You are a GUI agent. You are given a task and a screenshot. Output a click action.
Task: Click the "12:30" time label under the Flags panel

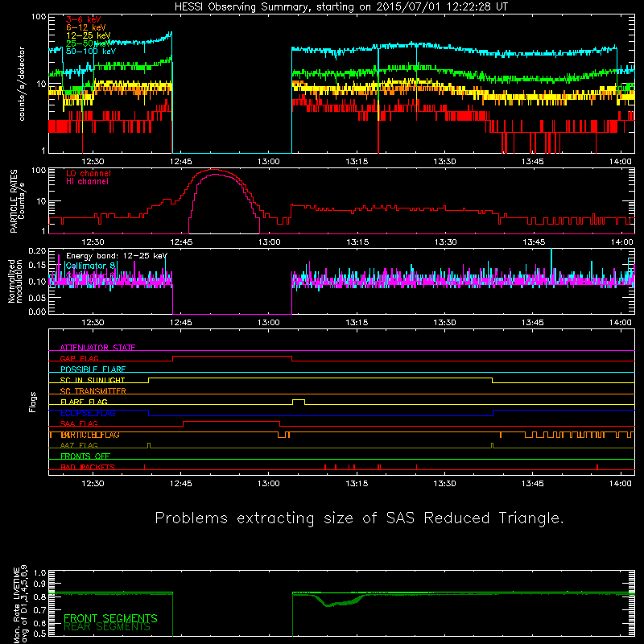pyautogui.click(x=93, y=484)
